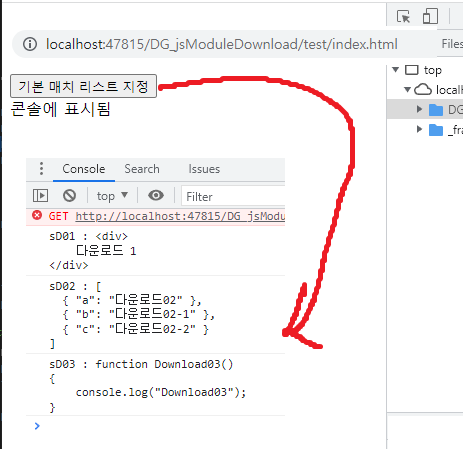Image resolution: width=463 pixels, height=449 pixels.
Task: Click the 기본 매치 리스트 지정 button
Action: [x=83, y=86]
